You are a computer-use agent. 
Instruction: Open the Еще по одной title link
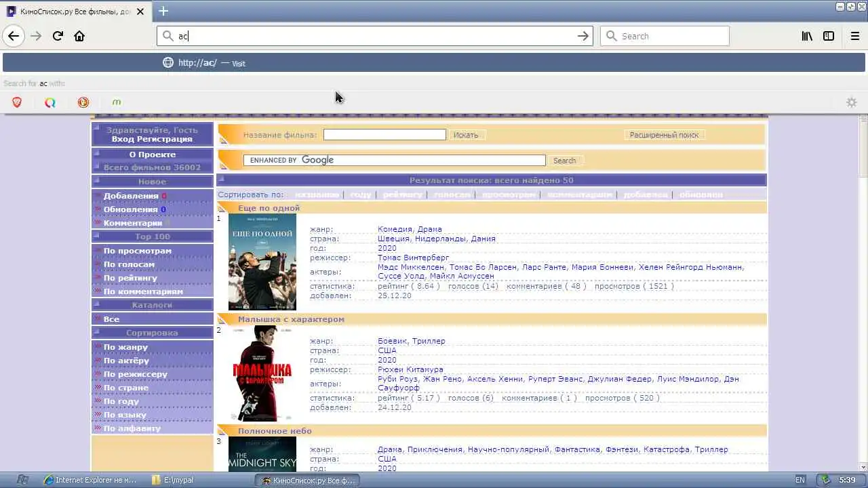269,208
